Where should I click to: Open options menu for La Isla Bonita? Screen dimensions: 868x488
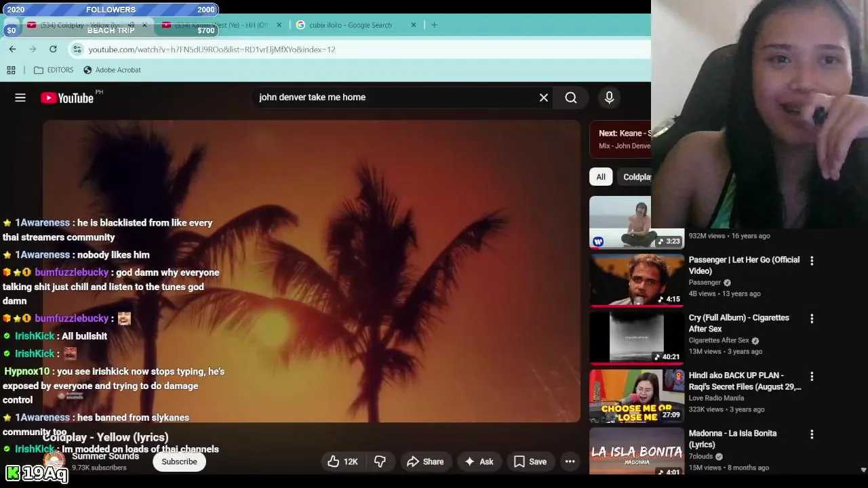coord(812,434)
